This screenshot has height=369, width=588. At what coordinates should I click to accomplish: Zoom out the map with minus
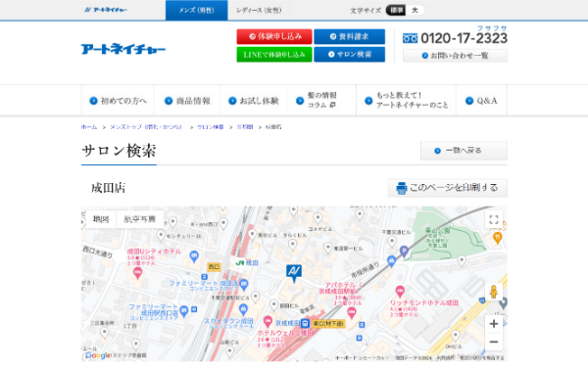[494, 342]
